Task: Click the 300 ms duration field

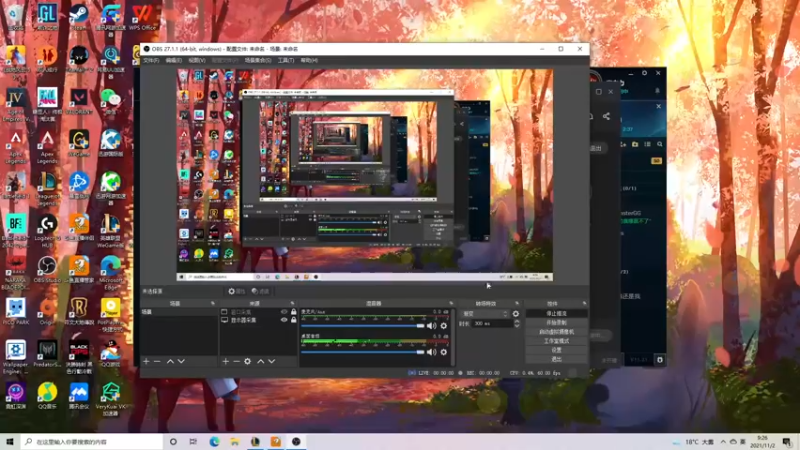Action: 492,323
